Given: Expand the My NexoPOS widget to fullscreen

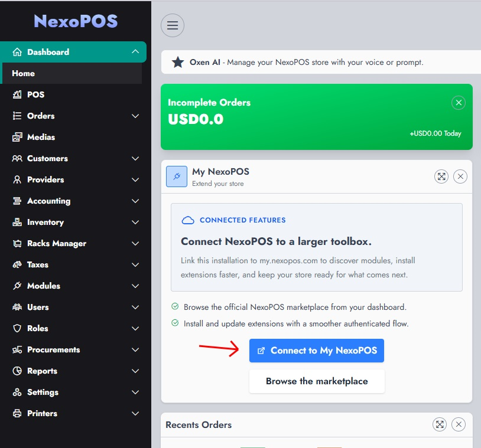Looking at the screenshot, I should (441, 176).
